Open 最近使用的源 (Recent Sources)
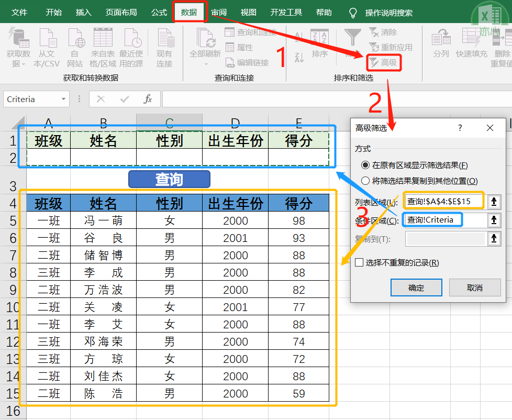This screenshot has height=420, width=512. (x=132, y=38)
